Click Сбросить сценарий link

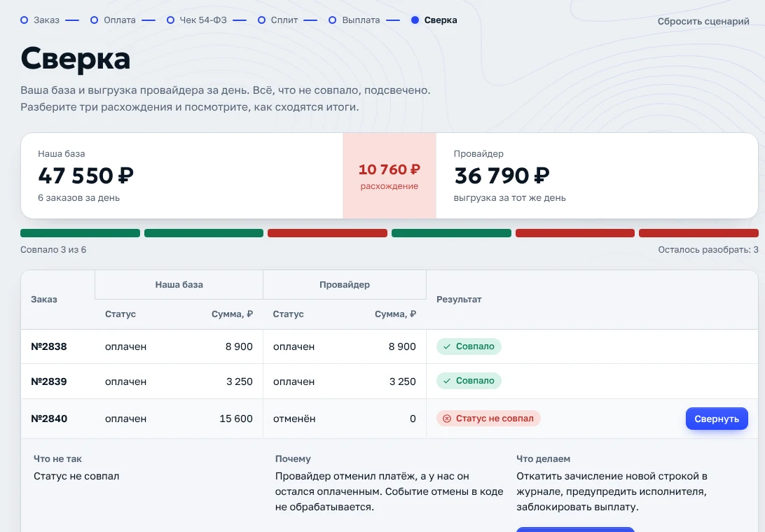click(x=703, y=21)
